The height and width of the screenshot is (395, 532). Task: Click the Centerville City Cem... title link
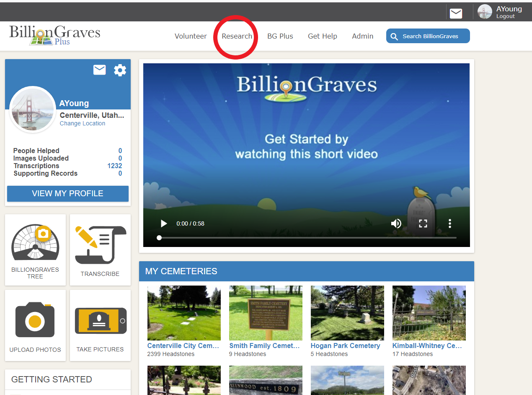coord(183,346)
